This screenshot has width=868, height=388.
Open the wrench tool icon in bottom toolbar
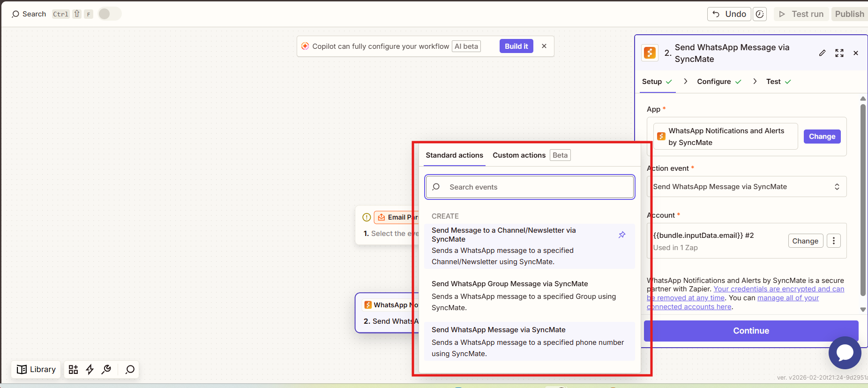[106, 370]
